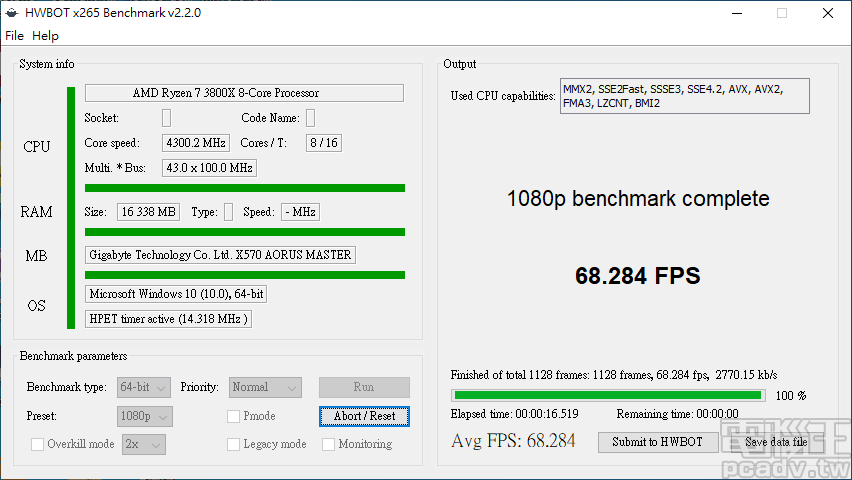Click Save data file button

point(776,442)
